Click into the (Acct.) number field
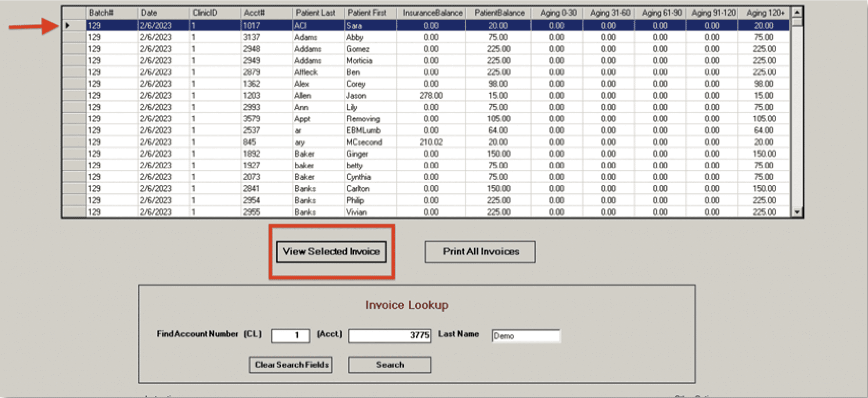868x398 pixels. click(390, 336)
